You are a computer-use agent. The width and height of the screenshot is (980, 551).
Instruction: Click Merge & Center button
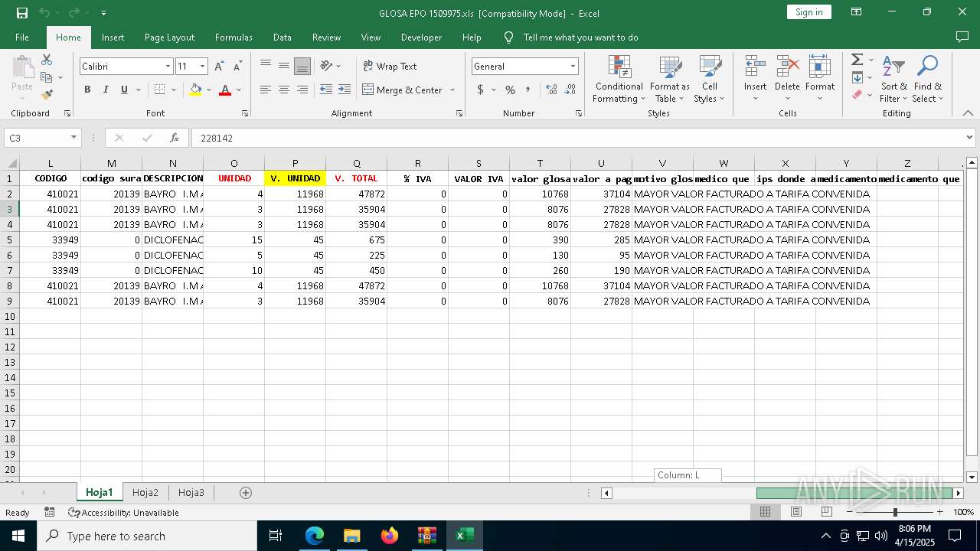click(403, 90)
